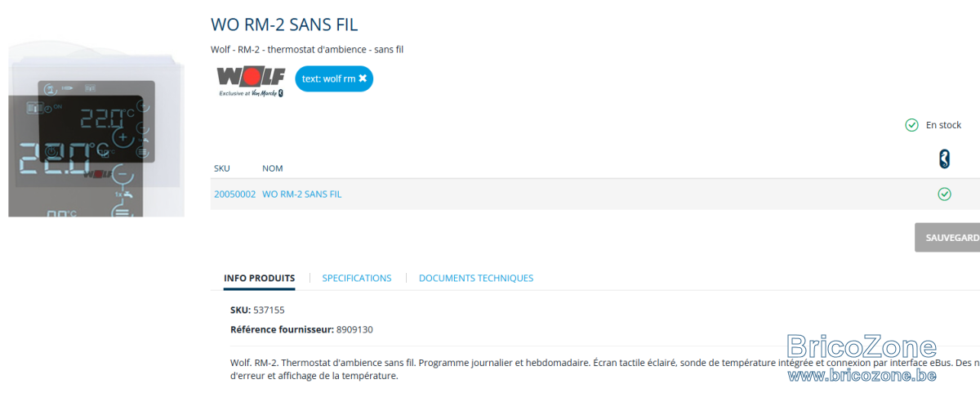This screenshot has width=980, height=411.
Task: Click the NOM column header
Action: point(273,168)
